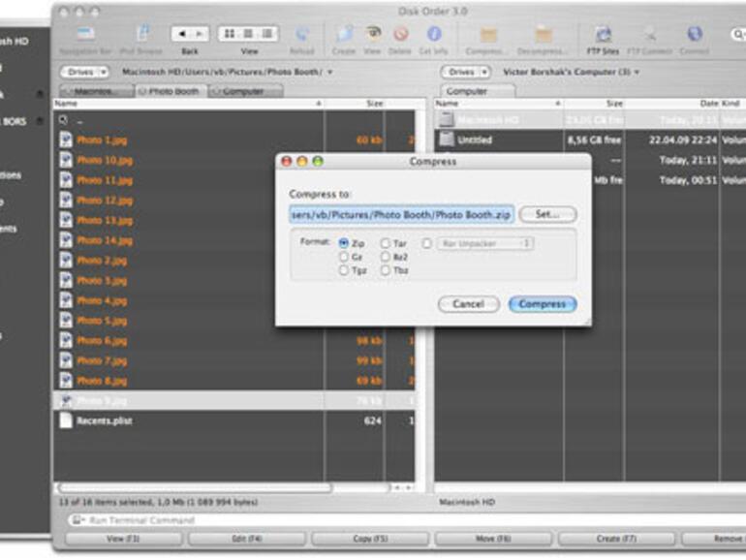Select the Photo 10.jpg file row
This screenshot has width=746, height=560.
pos(233,160)
